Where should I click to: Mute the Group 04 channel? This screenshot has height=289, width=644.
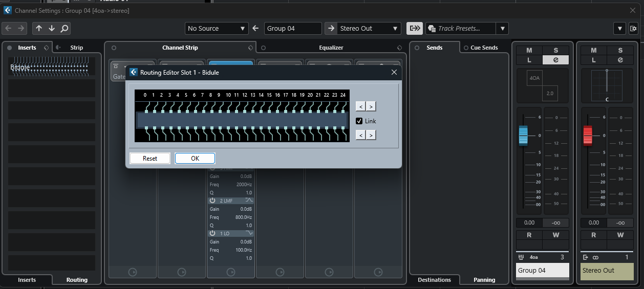pyautogui.click(x=529, y=50)
